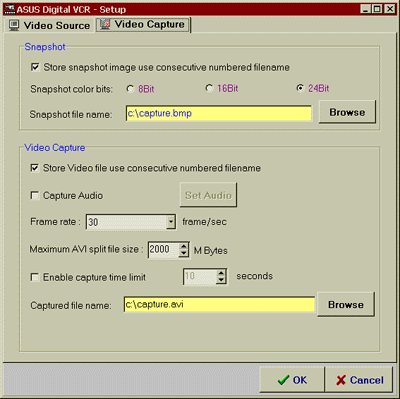Click the snapshot file name field
Image resolution: width=400 pixels, height=399 pixels.
coord(219,113)
